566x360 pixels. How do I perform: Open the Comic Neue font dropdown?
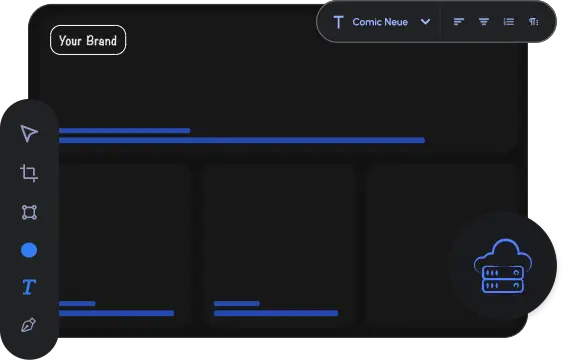380,22
